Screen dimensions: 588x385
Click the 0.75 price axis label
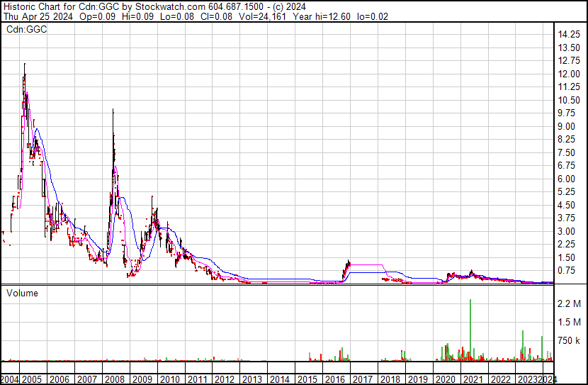point(570,270)
